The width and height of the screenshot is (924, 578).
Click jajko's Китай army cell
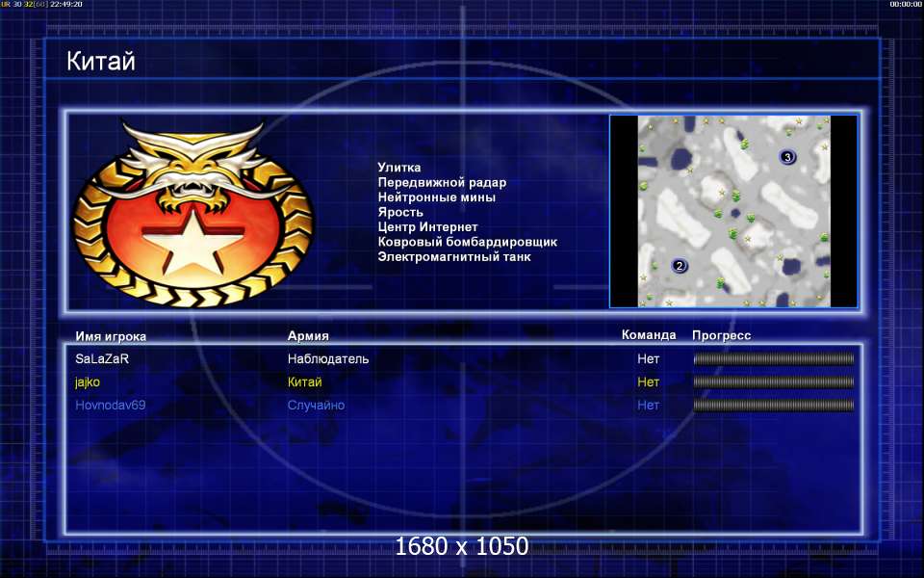click(x=305, y=382)
